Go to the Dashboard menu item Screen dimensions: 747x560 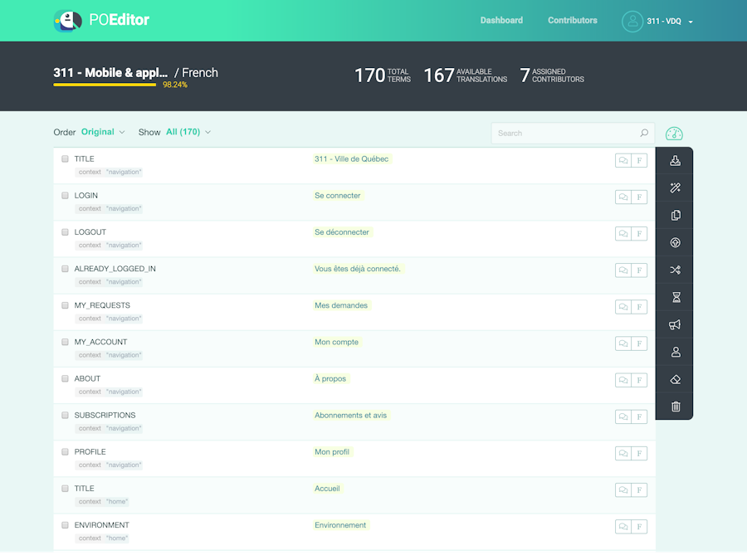(501, 21)
